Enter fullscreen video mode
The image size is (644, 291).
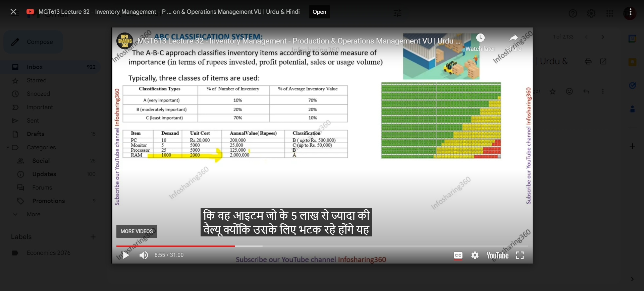click(520, 255)
